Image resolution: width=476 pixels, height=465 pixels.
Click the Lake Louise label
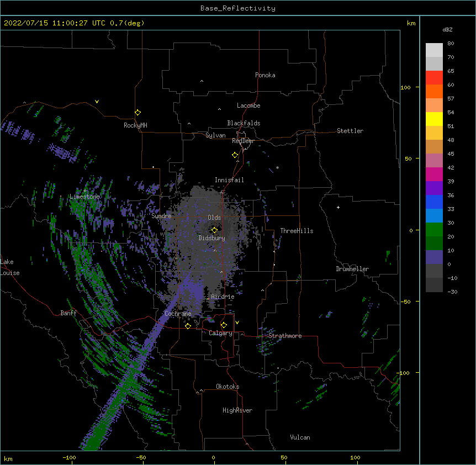(9, 267)
